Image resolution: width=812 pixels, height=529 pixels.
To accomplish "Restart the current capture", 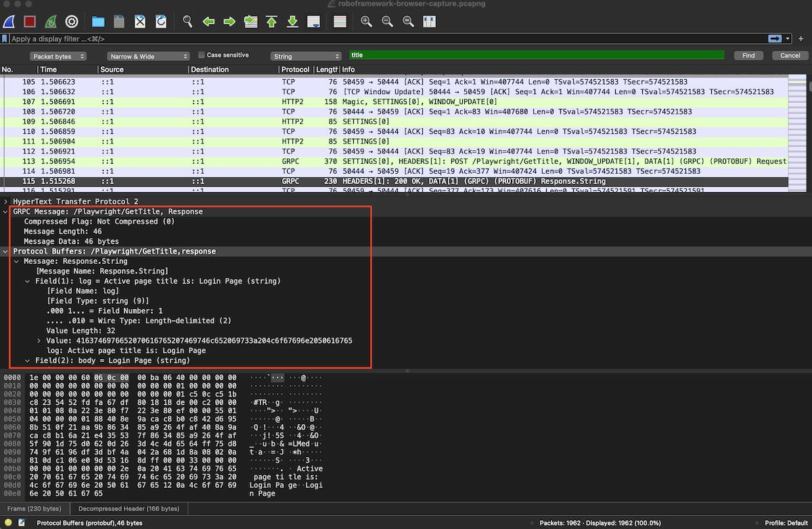I will click(x=49, y=21).
